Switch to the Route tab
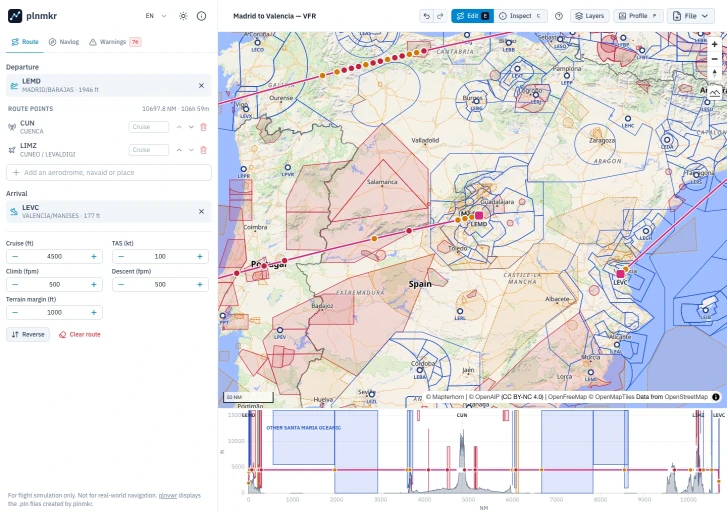 pyautogui.click(x=25, y=42)
